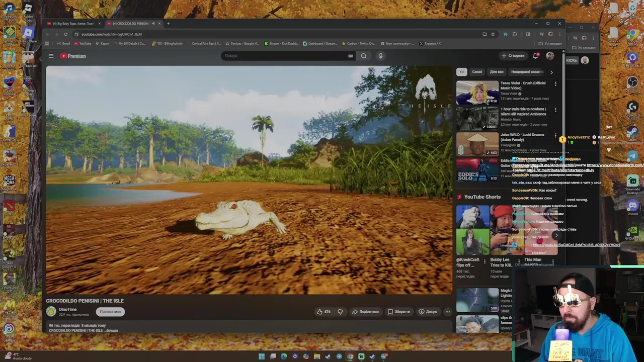Open YouTube notifications bell
This screenshot has width=644, height=362.
tap(536, 56)
